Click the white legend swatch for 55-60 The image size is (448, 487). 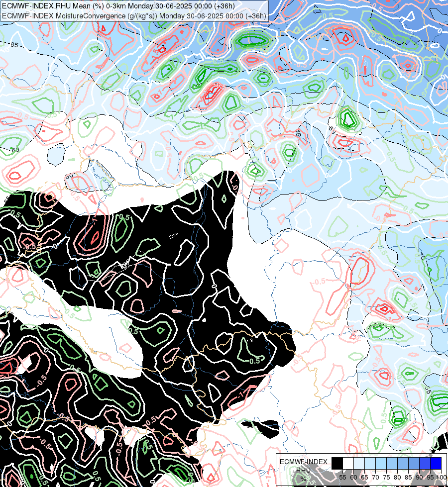[348, 463]
